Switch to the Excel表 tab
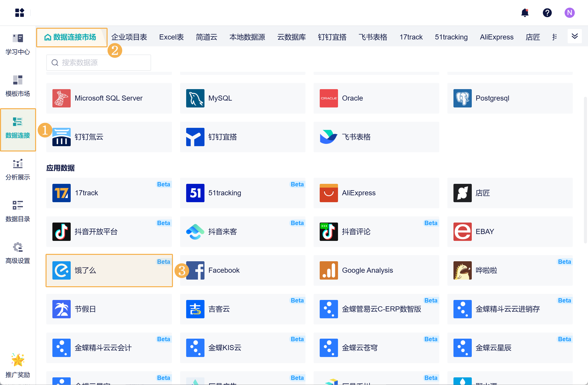Viewport: 588px width, 385px height. (171, 37)
